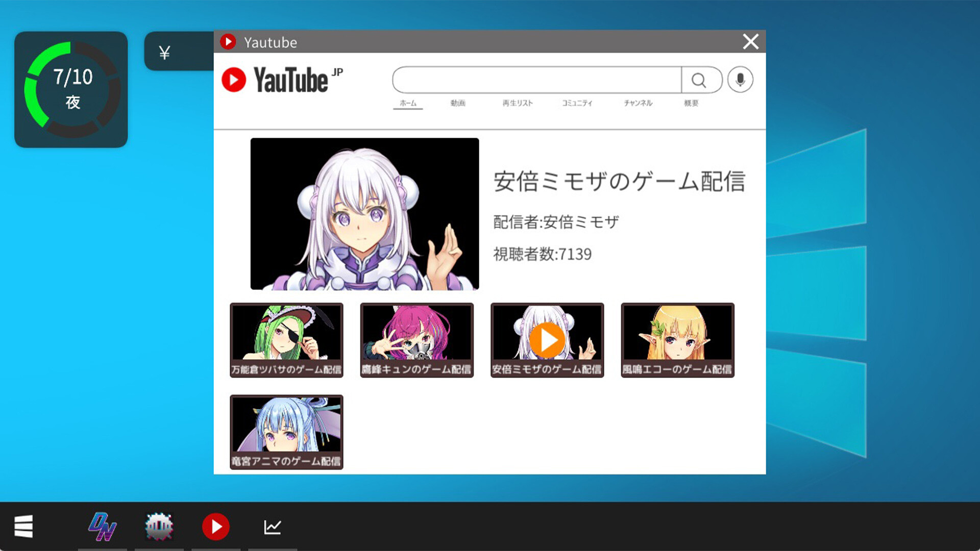Screen dimensions: 980x551
Task: Activate the microphone voice search icon
Action: coord(740,80)
